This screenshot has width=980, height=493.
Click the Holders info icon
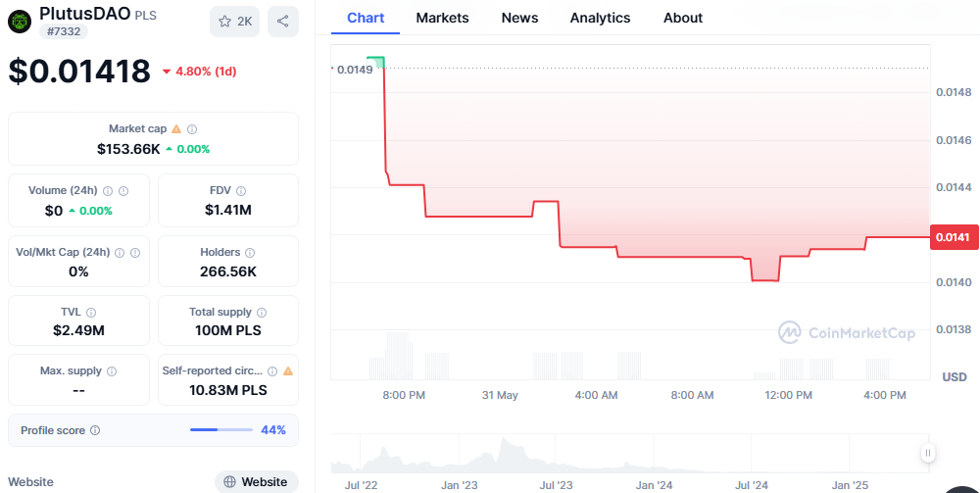tap(250, 253)
